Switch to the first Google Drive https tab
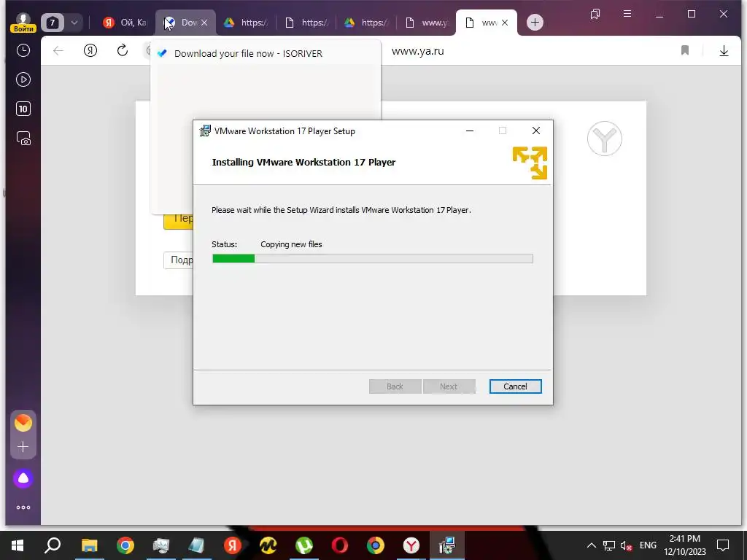The image size is (747, 560). tap(247, 23)
